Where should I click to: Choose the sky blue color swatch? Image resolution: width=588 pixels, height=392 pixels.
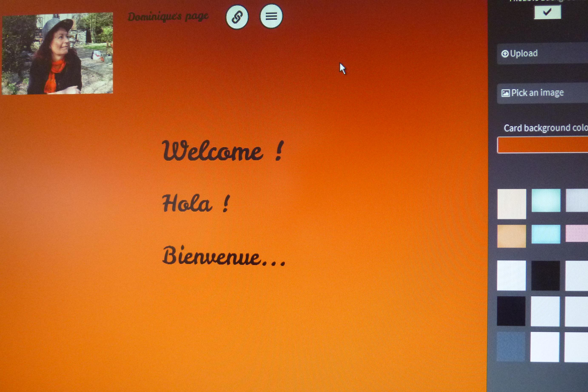click(x=546, y=234)
